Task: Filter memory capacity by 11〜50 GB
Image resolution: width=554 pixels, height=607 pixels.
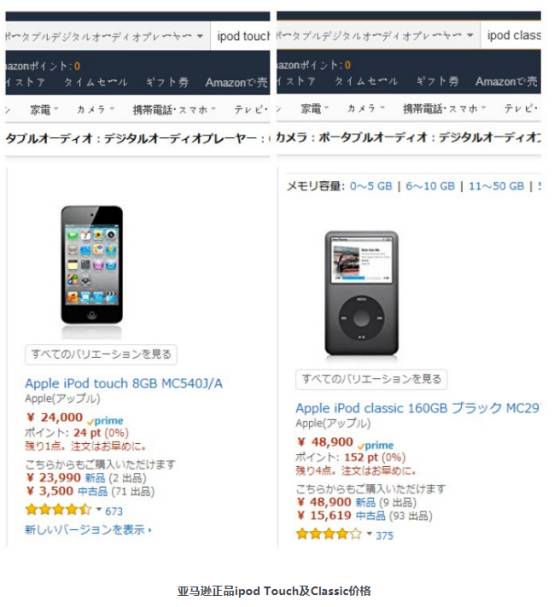Action: pyautogui.click(x=496, y=186)
